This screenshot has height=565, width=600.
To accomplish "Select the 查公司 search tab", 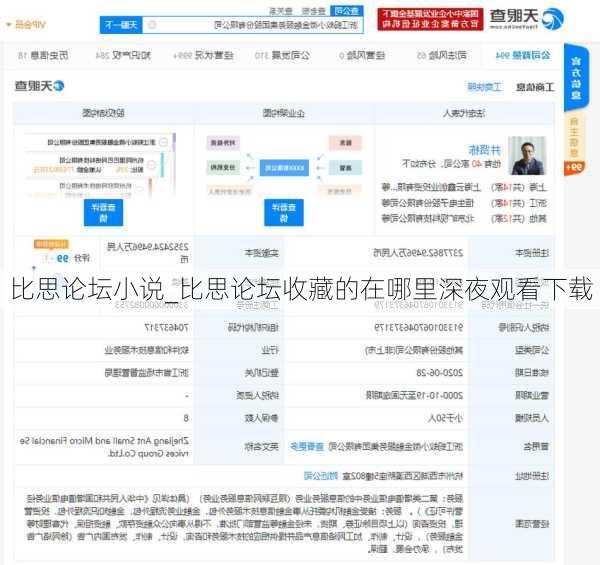I will point(346,11).
